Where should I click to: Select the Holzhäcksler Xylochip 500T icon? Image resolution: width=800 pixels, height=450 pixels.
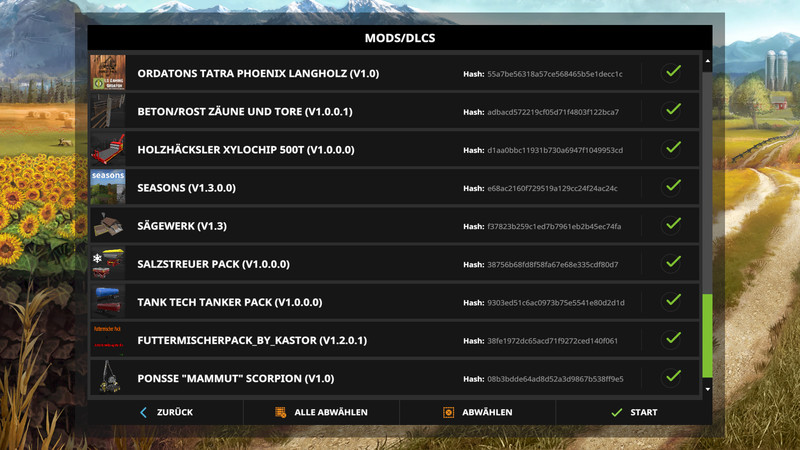[x=108, y=149]
